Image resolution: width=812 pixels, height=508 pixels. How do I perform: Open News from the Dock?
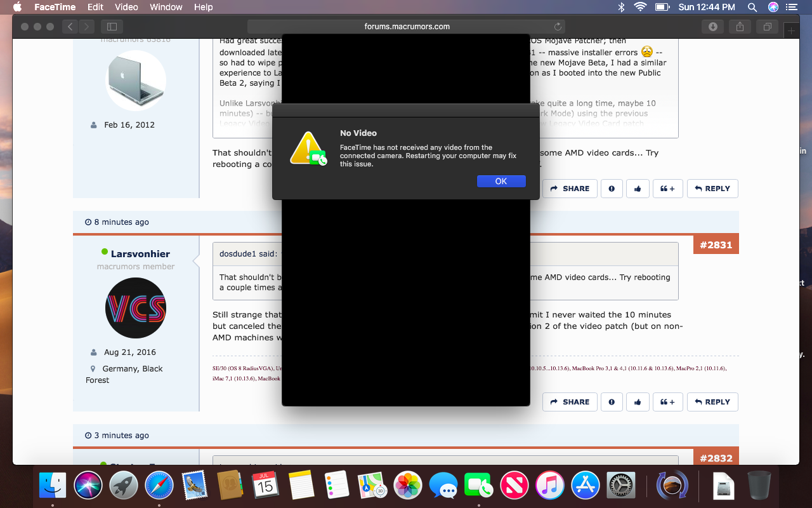pyautogui.click(x=514, y=486)
